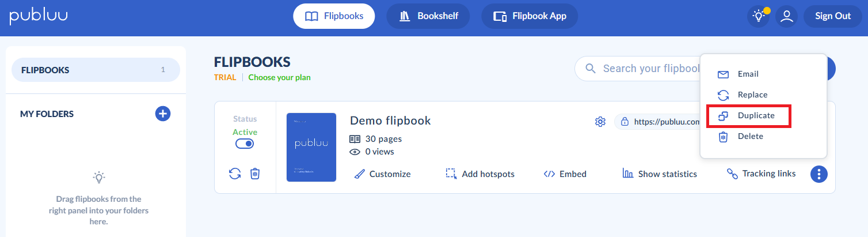Screen dimensions: 868x237
Task: Click Embed
Action: click(x=565, y=174)
